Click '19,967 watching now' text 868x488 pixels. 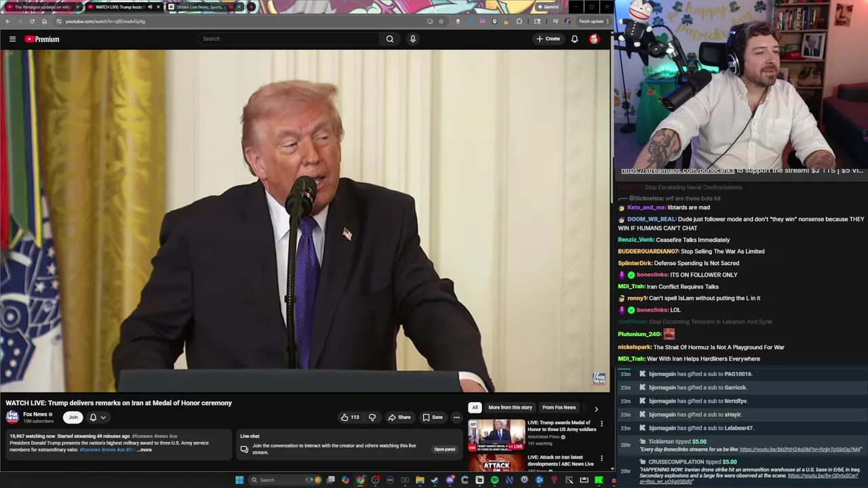(x=33, y=436)
